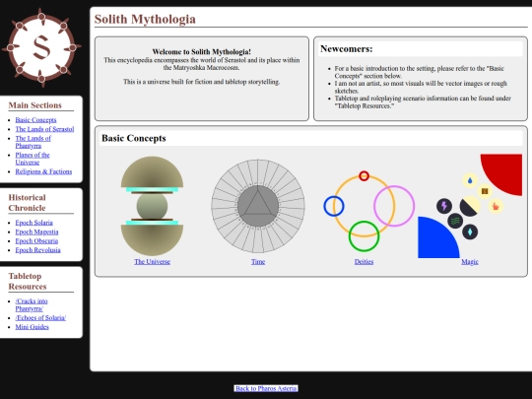Click the Time link under the wheel

(x=258, y=262)
